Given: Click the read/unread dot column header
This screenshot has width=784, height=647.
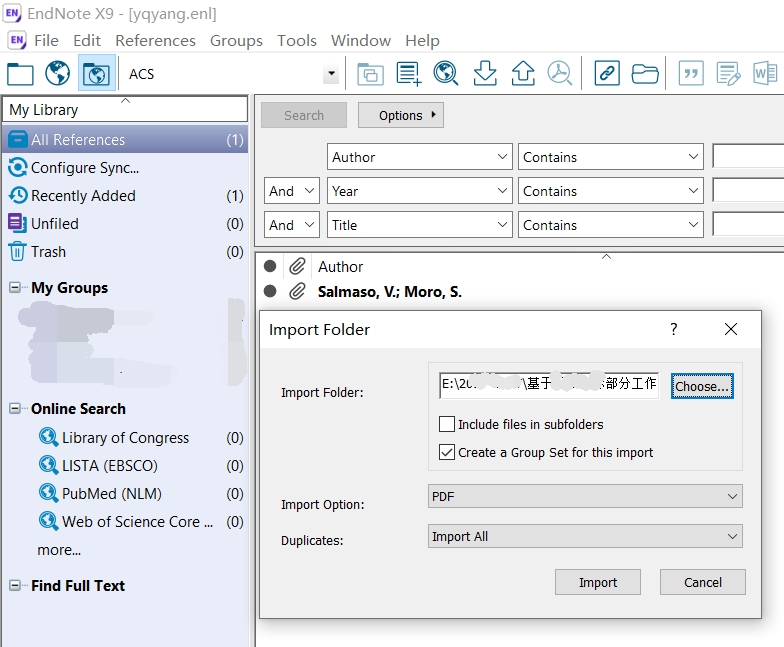Looking at the screenshot, I should pos(270,266).
